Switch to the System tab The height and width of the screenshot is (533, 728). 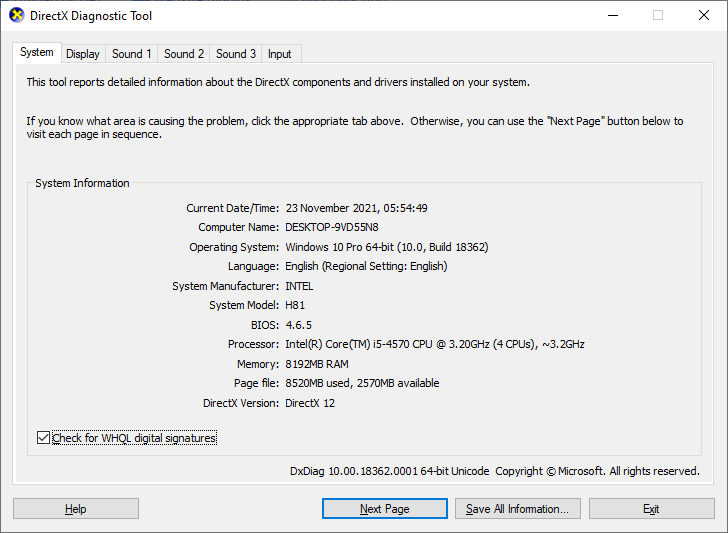[x=37, y=52]
